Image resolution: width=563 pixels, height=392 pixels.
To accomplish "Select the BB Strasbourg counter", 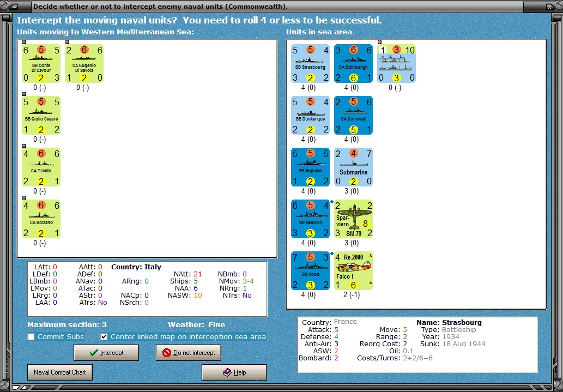I will click(310, 64).
